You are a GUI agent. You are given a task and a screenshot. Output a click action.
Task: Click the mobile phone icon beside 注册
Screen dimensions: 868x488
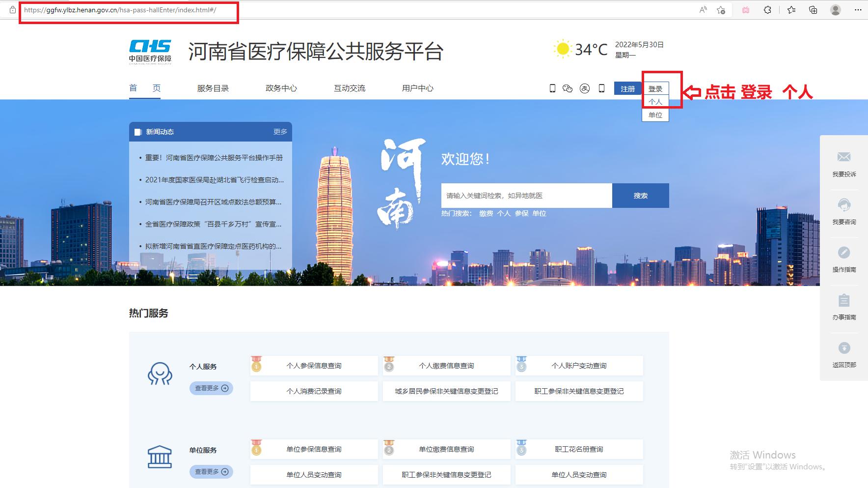pyautogui.click(x=602, y=88)
